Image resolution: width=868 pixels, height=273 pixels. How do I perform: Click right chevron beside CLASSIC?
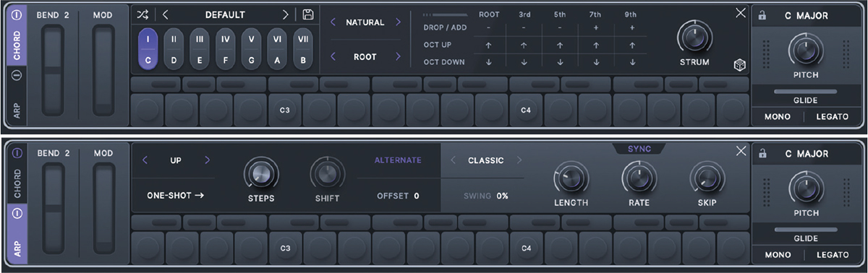point(519,160)
